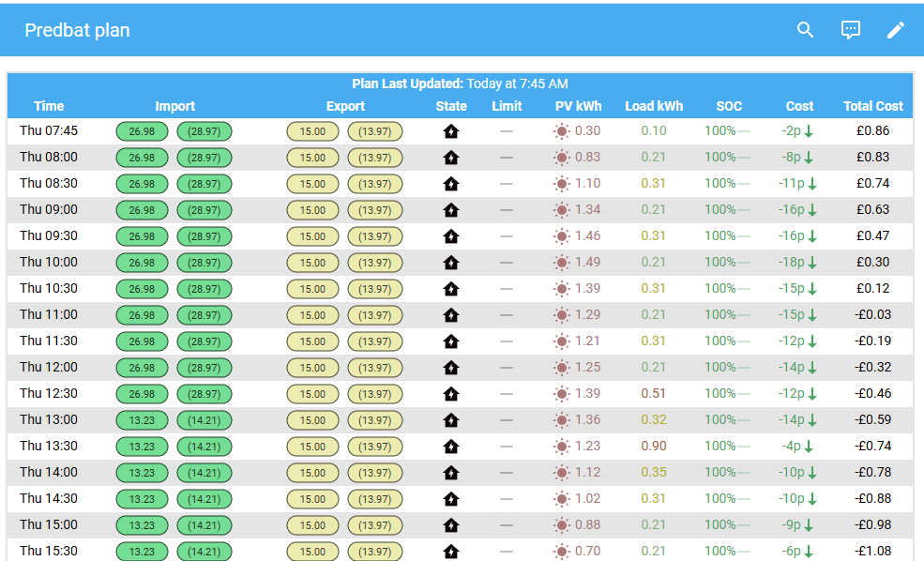Click the sun PV icon in Thu 12:00 row
Screen dimensions: 924x561
562,368
